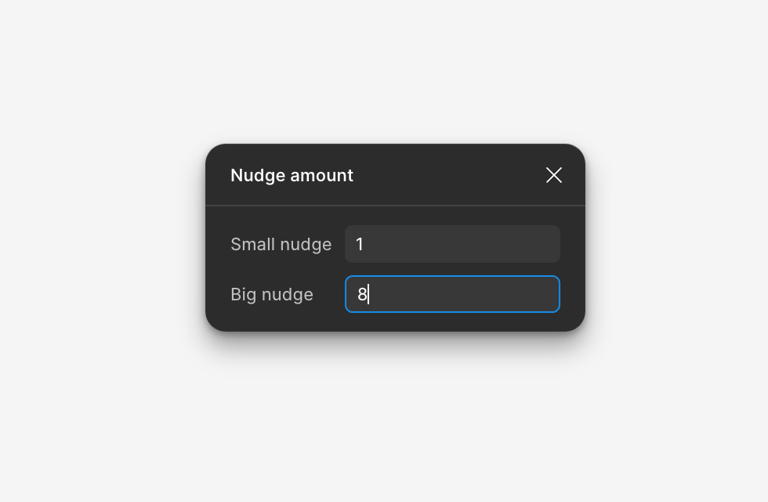Dismiss the dialog using the cross icon

pos(554,175)
